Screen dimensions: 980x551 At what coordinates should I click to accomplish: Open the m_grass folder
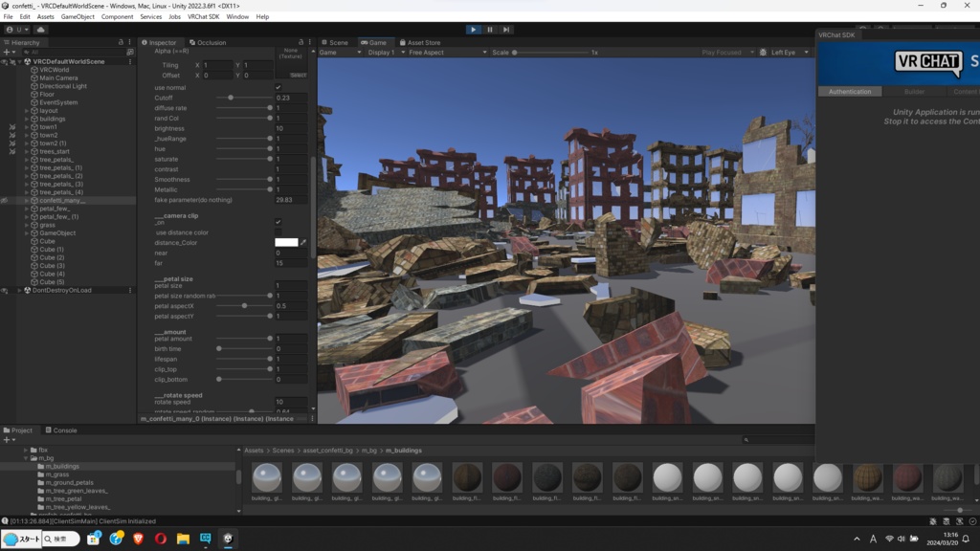tap(56, 474)
